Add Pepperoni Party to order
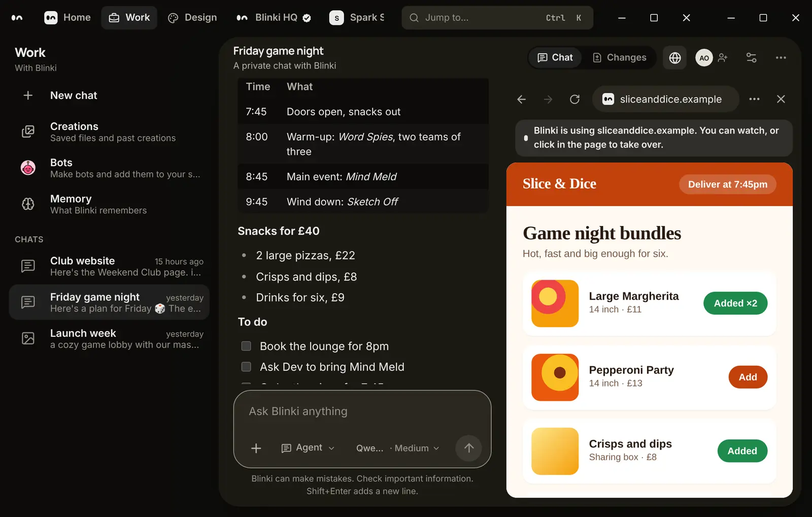 point(748,377)
